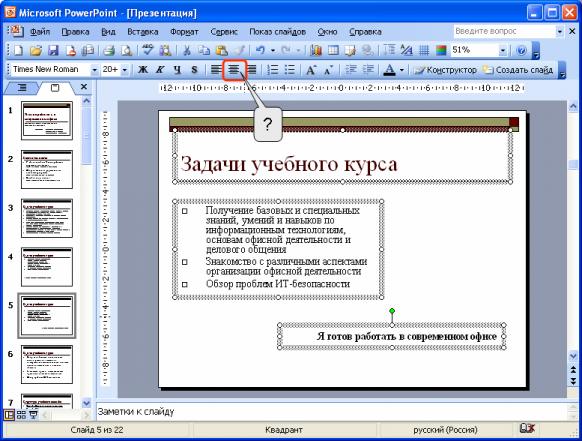This screenshot has height=441, width=582.
Task: Switch to the Outline pane tab
Action: (22, 87)
